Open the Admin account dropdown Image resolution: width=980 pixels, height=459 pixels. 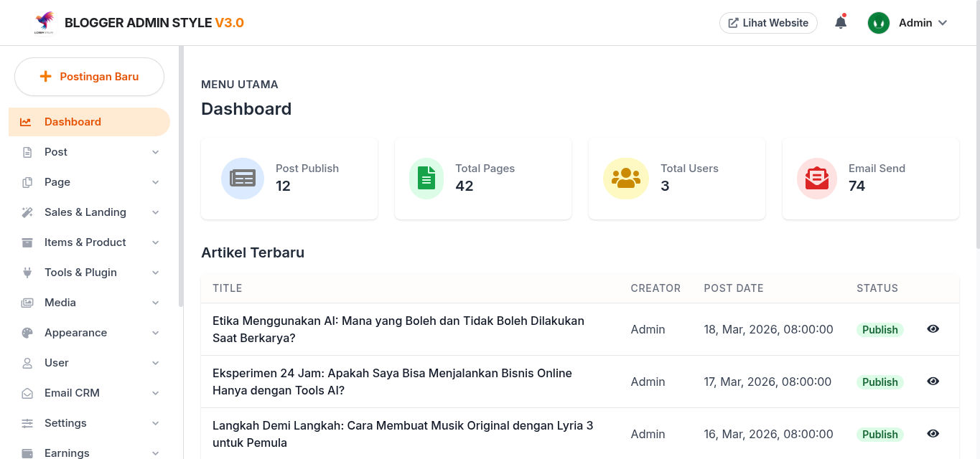908,23
